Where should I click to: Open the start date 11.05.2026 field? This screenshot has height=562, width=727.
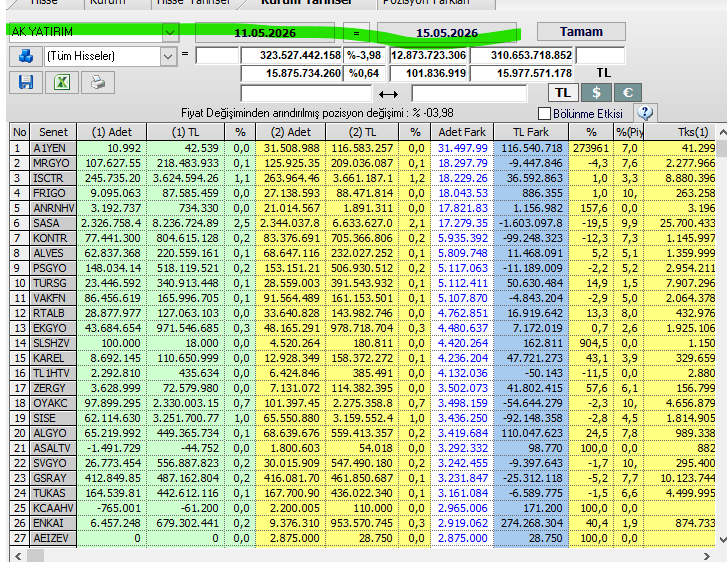pyautogui.click(x=265, y=33)
